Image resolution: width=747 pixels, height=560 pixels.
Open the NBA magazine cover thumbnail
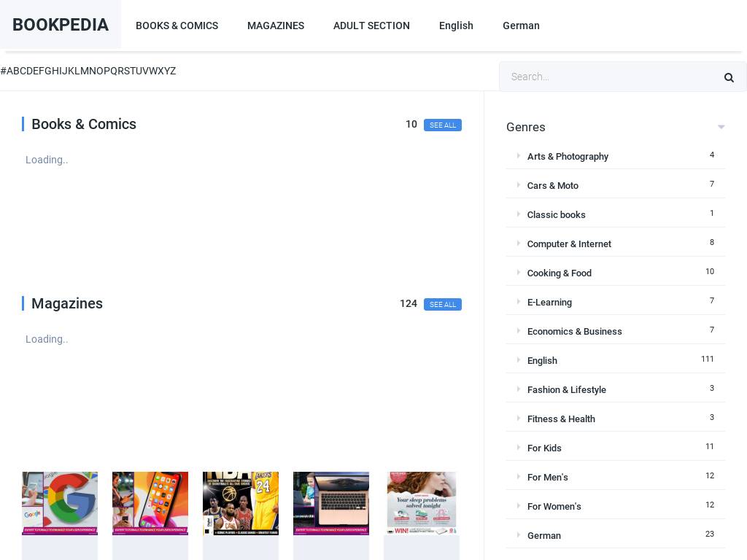[241, 503]
